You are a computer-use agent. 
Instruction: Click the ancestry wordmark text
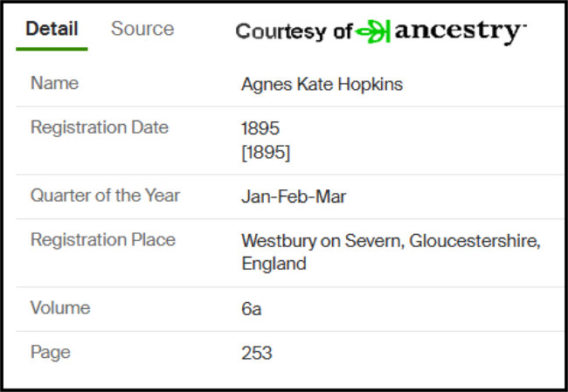point(457,31)
